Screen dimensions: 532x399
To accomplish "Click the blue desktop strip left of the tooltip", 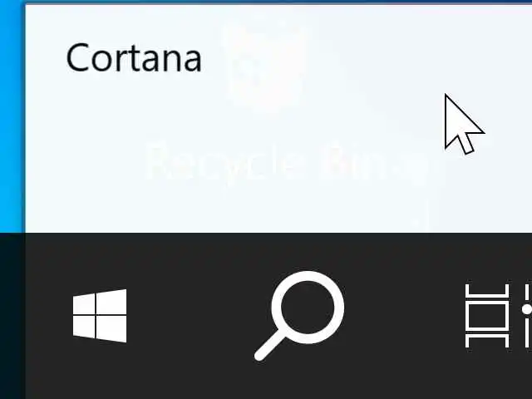I will pyautogui.click(x=12, y=116).
